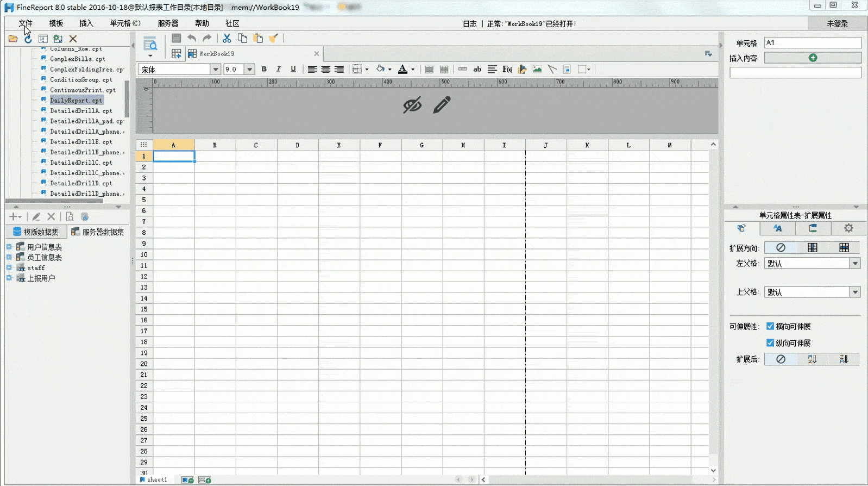Redo the last action
Screen dimensions: 868x486
pos(207,38)
